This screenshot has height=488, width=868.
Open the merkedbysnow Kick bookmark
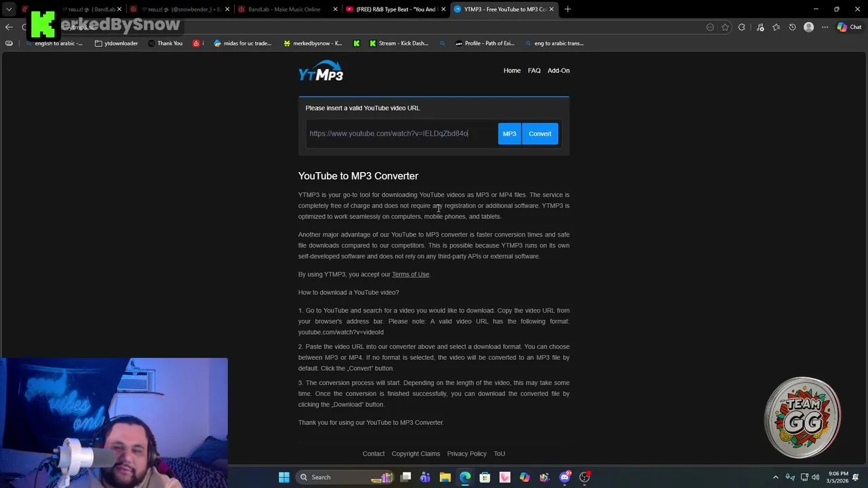pyautogui.click(x=313, y=43)
